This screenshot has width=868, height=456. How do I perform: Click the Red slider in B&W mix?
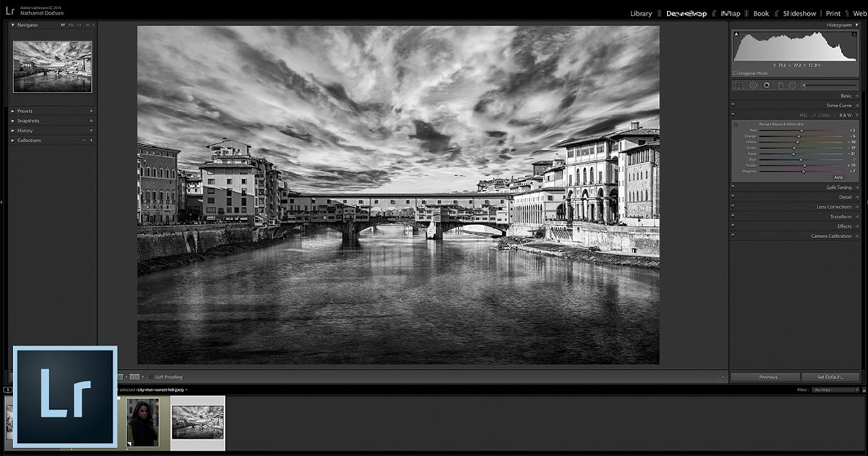pyautogui.click(x=801, y=130)
